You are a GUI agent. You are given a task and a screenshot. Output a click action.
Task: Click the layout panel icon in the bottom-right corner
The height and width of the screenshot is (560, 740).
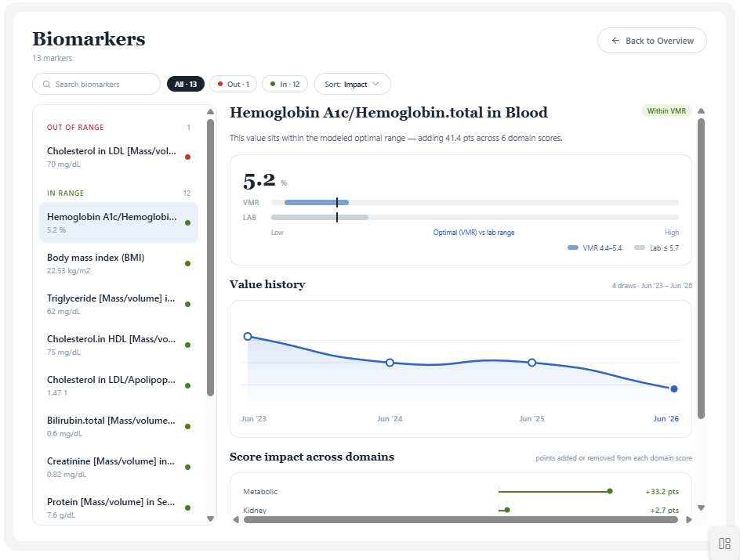(724, 544)
